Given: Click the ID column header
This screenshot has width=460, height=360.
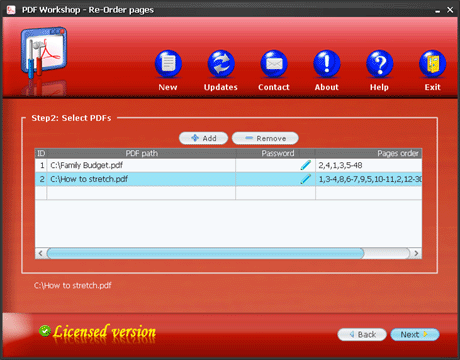Looking at the screenshot, I should pyautogui.click(x=41, y=153).
